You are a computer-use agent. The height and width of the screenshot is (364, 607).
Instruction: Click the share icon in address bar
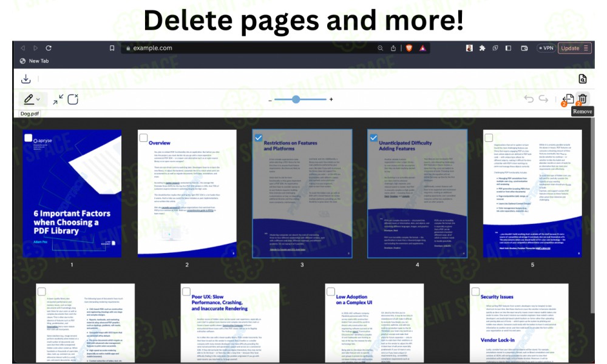(393, 48)
